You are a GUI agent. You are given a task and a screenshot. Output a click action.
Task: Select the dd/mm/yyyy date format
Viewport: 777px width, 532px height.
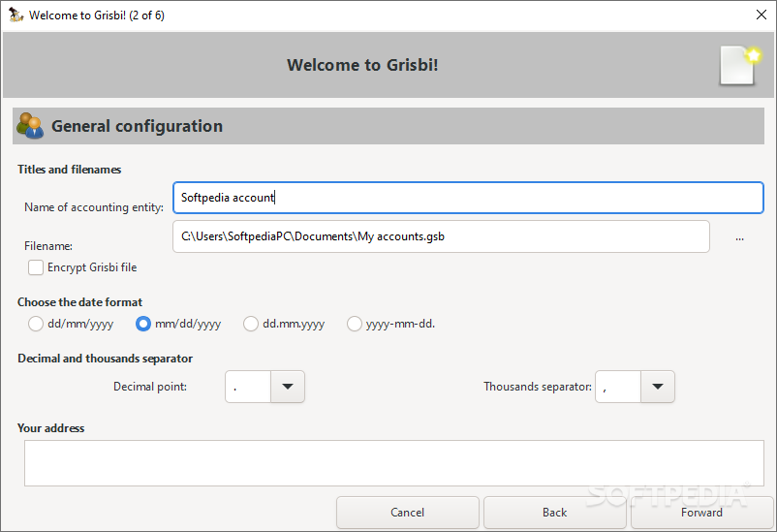click(x=36, y=324)
